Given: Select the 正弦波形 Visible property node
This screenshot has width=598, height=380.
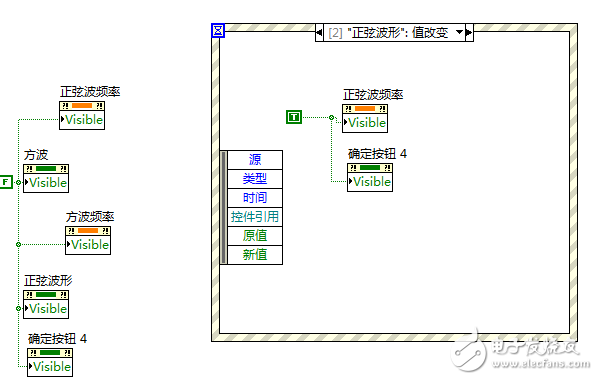Looking at the screenshot, I should (x=46, y=304).
